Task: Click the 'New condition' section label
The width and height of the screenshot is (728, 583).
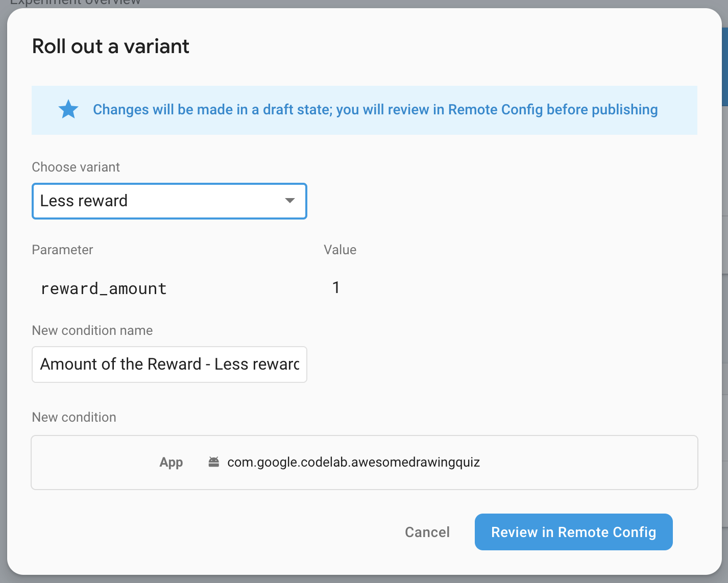Action: [x=74, y=417]
